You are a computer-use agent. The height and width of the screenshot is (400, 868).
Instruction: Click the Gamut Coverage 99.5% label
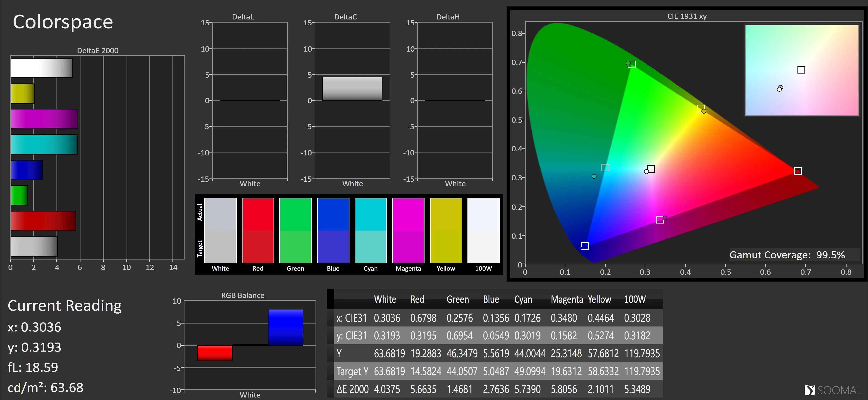click(x=787, y=255)
